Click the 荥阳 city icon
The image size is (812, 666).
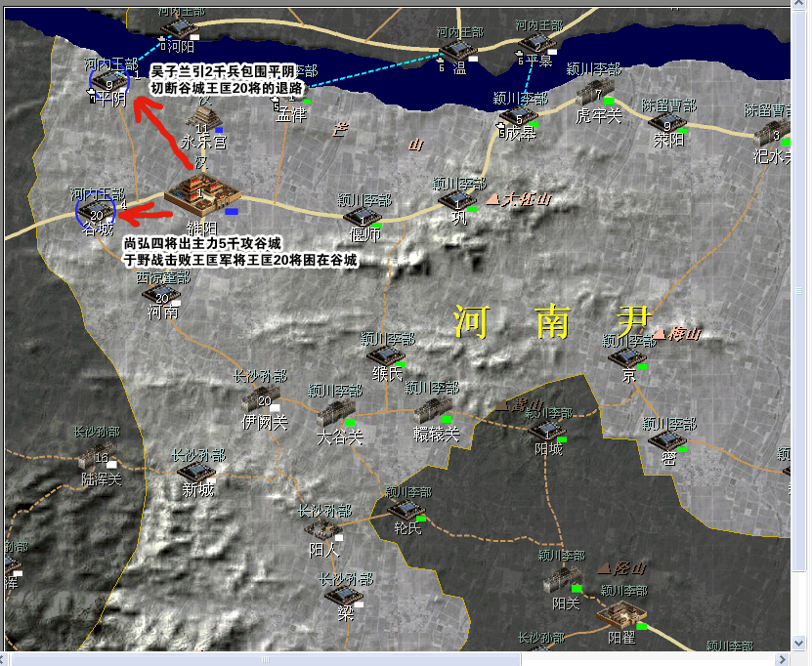pyautogui.click(x=667, y=123)
